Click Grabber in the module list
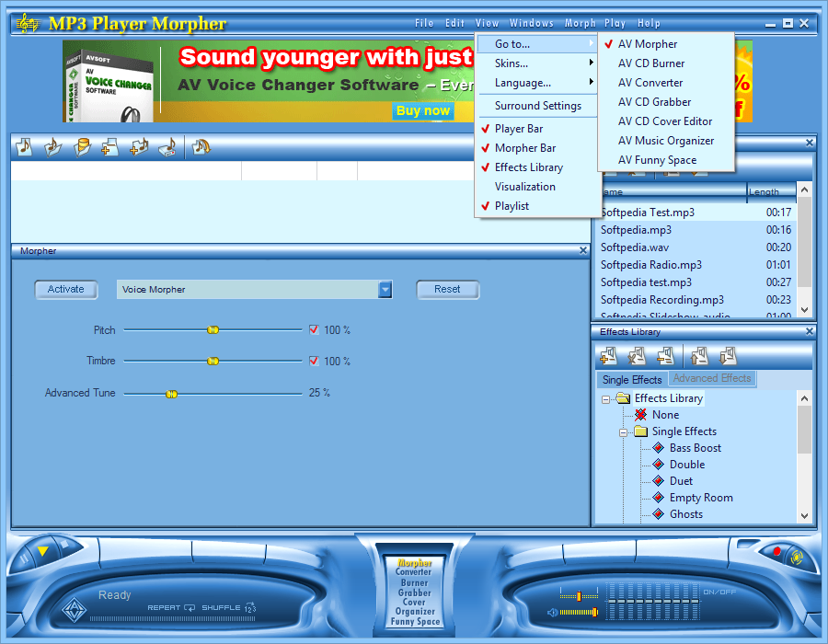The image size is (828, 644). click(x=415, y=592)
